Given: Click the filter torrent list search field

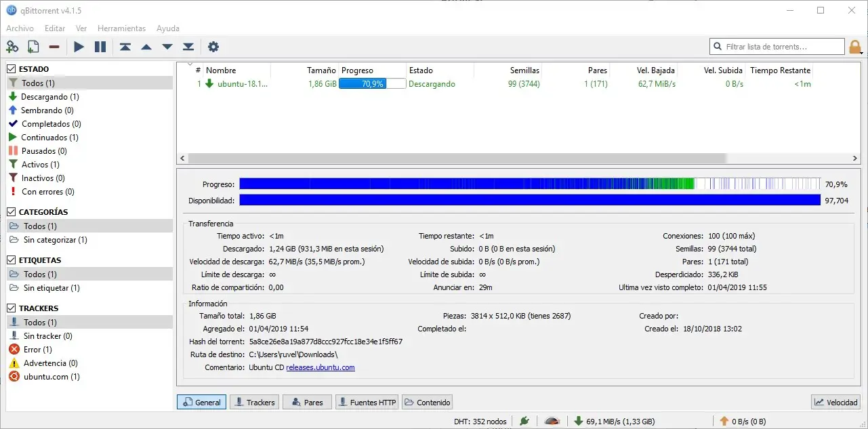Looking at the screenshot, I should tap(777, 47).
